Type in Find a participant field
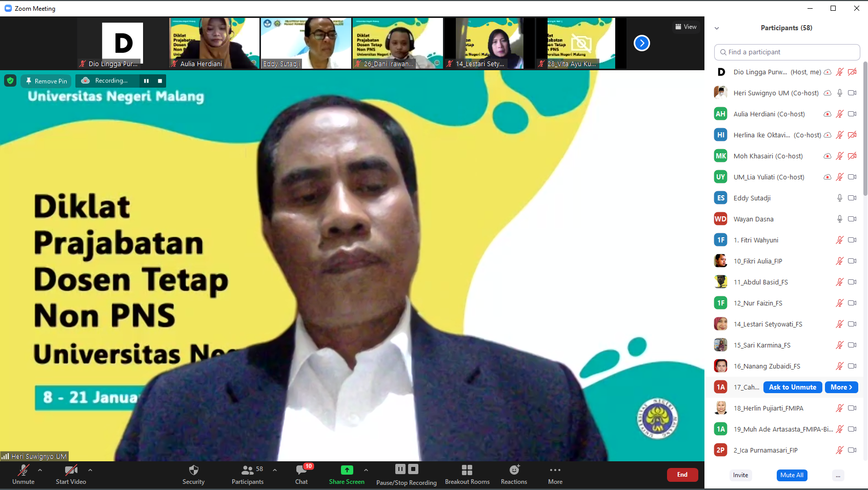 point(787,52)
